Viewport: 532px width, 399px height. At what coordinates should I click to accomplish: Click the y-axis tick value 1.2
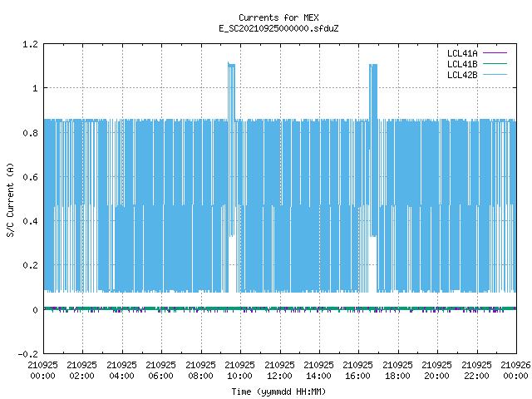click(30, 44)
